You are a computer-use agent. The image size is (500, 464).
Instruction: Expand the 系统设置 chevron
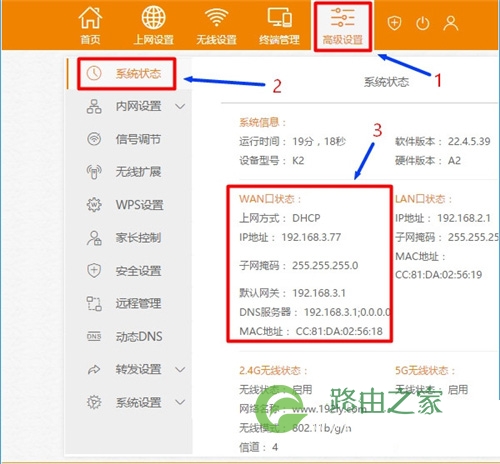point(180,402)
